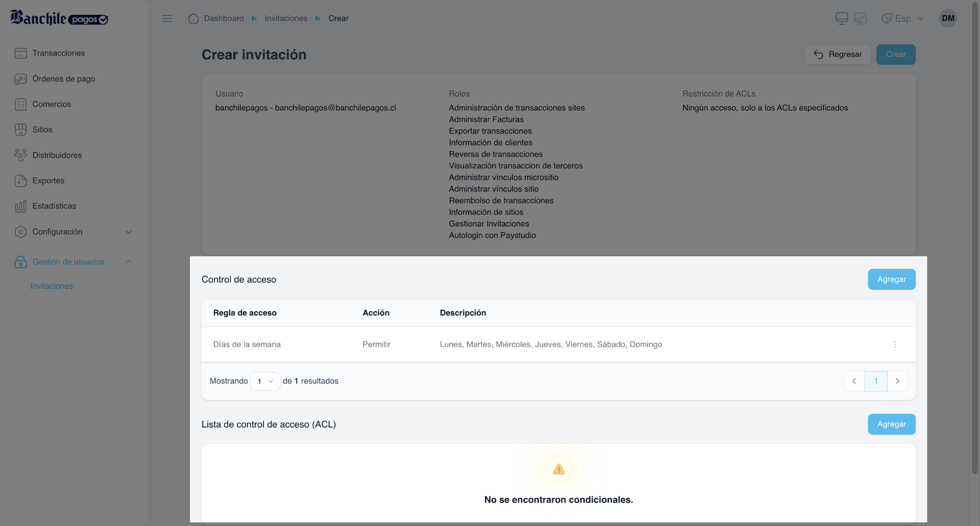Toggle the hamburger sidebar menu icon
The height and width of the screenshot is (526, 980).
[x=167, y=18]
